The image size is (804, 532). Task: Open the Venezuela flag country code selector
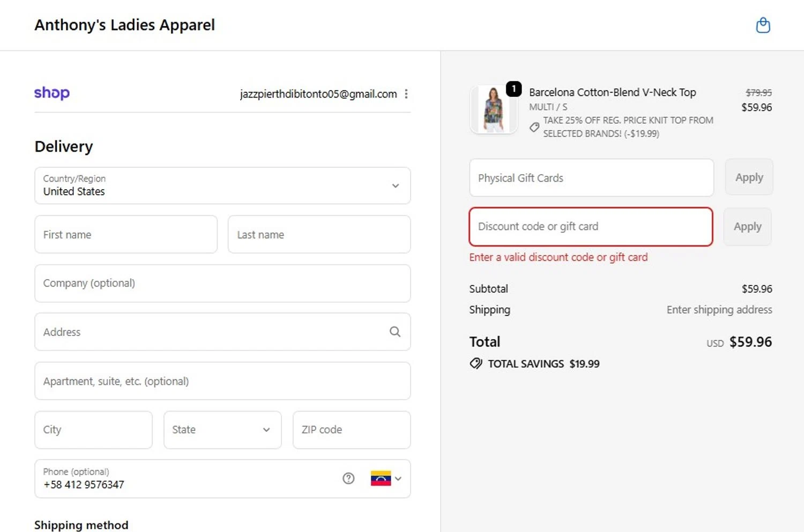[x=386, y=478]
